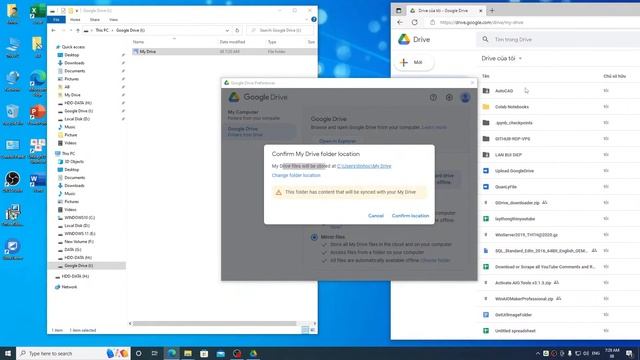The image size is (640, 360).
Task: Open the File tab in File Explorer
Action: click(56, 20)
